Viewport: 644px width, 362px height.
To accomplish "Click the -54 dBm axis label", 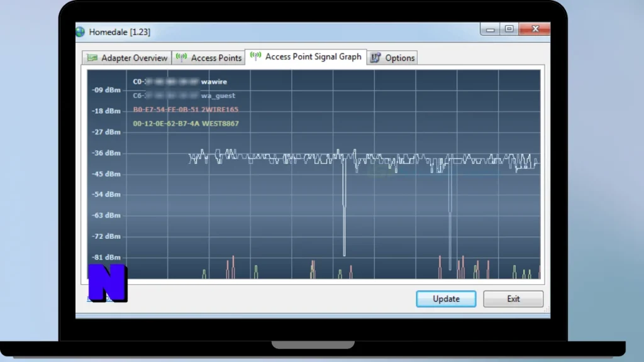I will [106, 194].
